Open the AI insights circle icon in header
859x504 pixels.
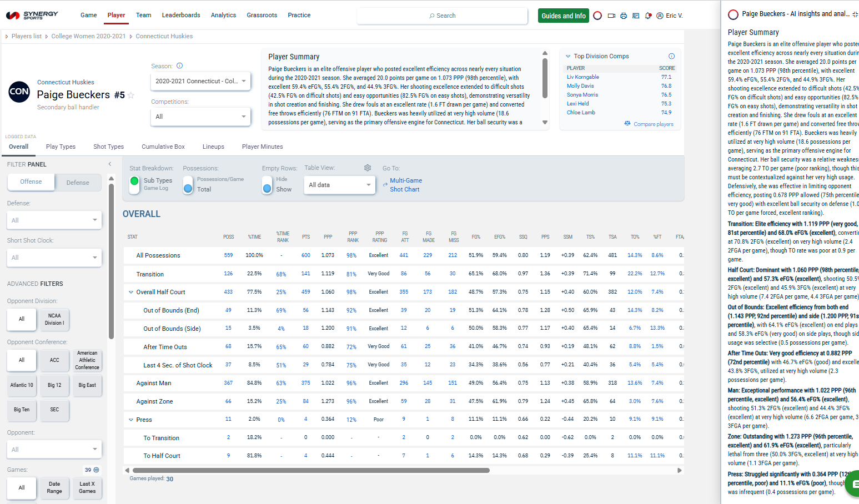[x=597, y=16]
